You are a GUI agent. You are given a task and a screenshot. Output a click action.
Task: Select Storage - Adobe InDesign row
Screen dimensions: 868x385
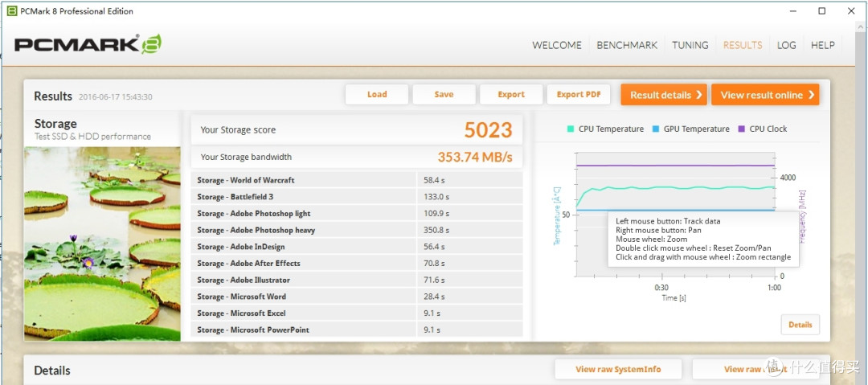click(357, 247)
